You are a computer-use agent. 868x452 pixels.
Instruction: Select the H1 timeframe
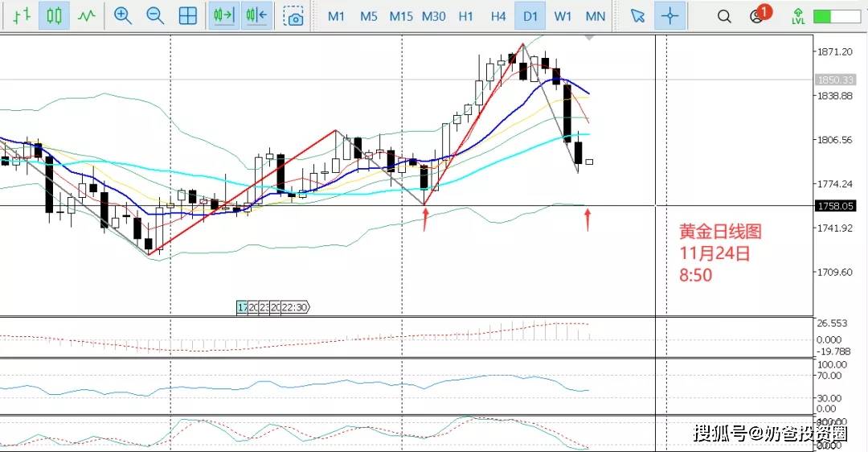click(x=466, y=17)
